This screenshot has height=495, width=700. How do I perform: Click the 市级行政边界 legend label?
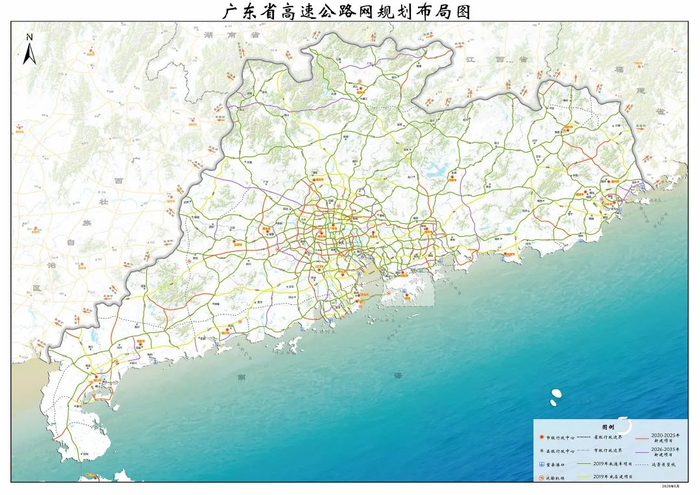(x=608, y=451)
